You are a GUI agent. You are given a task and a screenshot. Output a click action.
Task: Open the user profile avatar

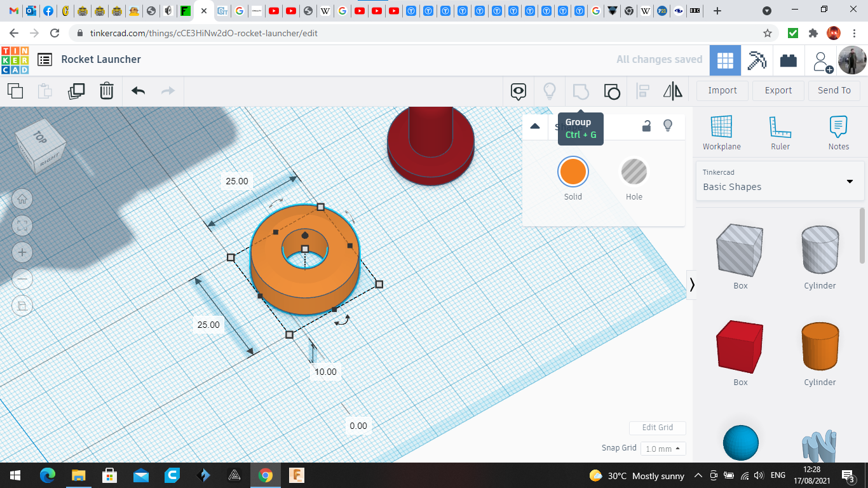(852, 60)
